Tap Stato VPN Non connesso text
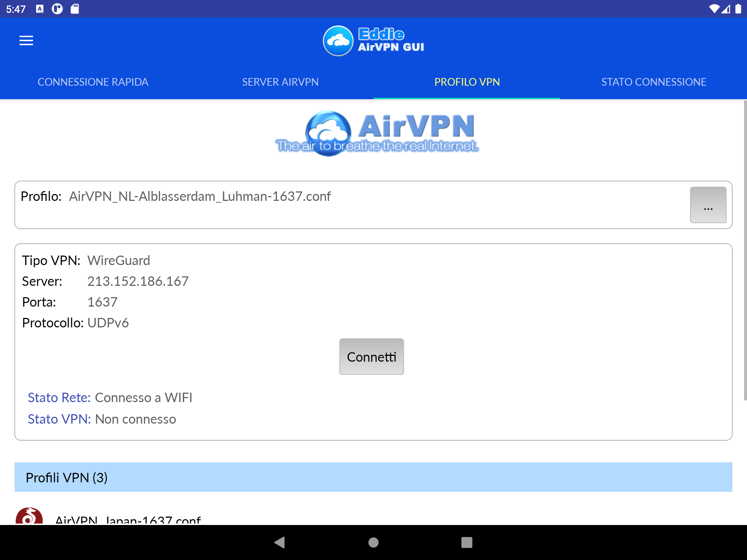747x560 pixels. pyautogui.click(x=102, y=419)
